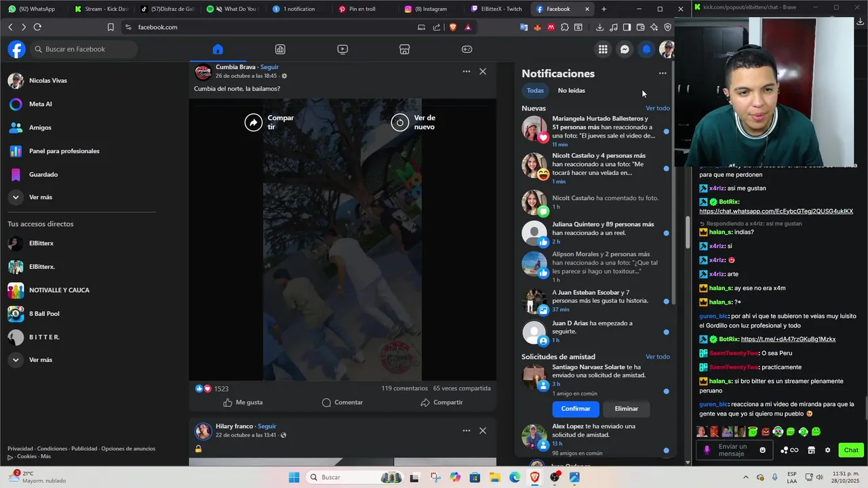This screenshot has width=868, height=488.
Task: Open three-dot menu on Hilary franco post
Action: [467, 430]
